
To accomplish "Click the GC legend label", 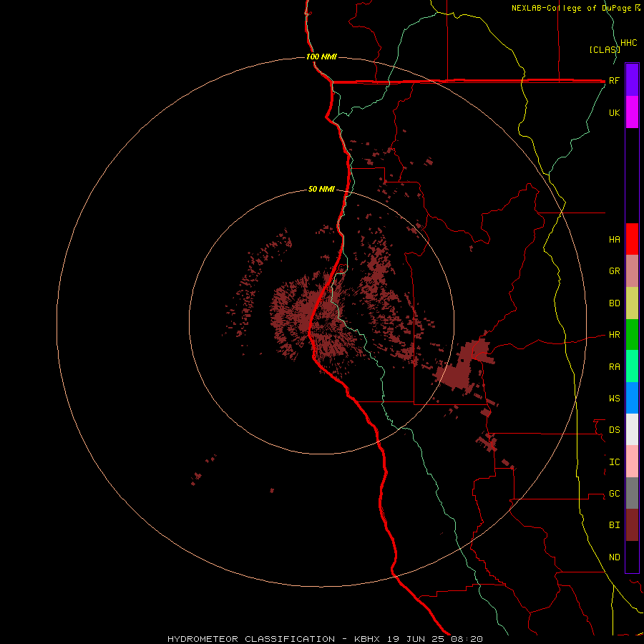I will pyautogui.click(x=614, y=493).
